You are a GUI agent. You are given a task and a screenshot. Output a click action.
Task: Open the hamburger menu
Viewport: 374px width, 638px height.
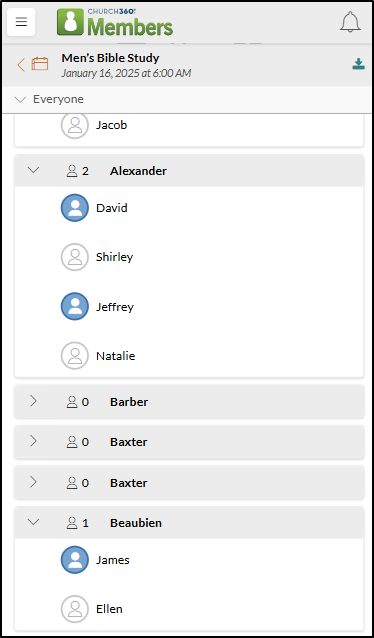pyautogui.click(x=21, y=22)
